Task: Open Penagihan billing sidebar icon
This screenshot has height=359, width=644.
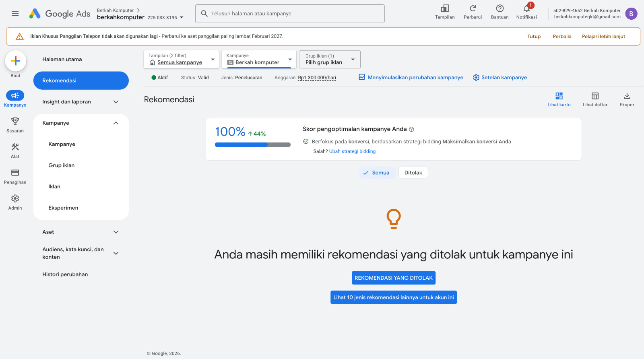Action: click(x=15, y=173)
